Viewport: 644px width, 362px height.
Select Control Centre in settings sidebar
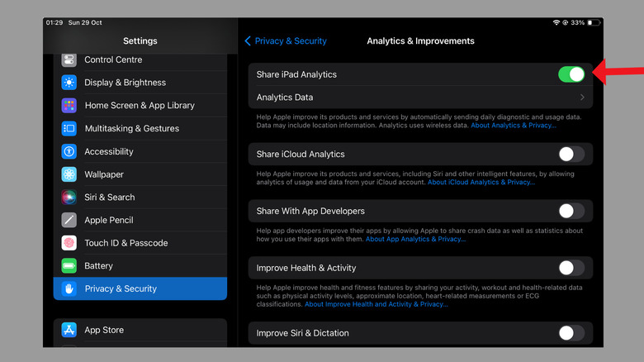140,60
